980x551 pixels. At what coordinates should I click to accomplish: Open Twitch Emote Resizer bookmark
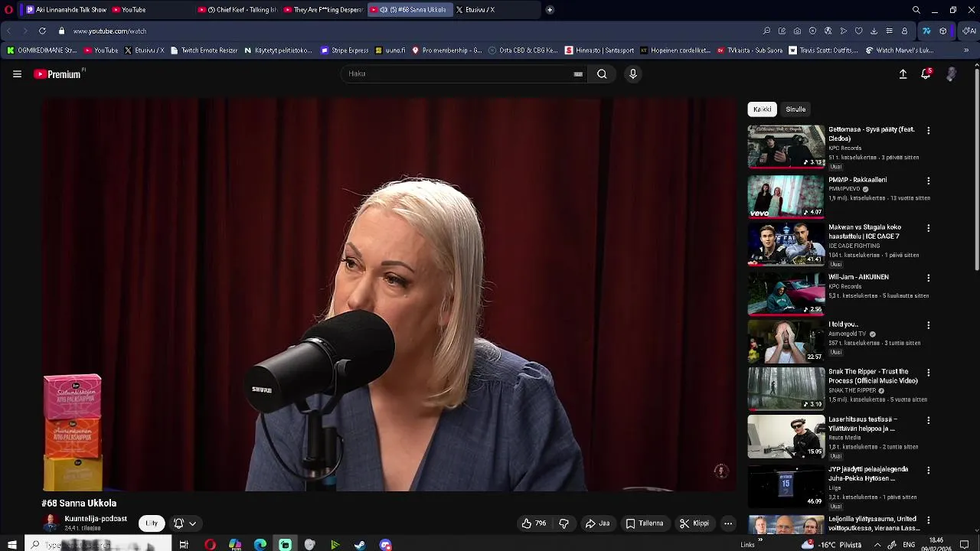click(x=204, y=51)
